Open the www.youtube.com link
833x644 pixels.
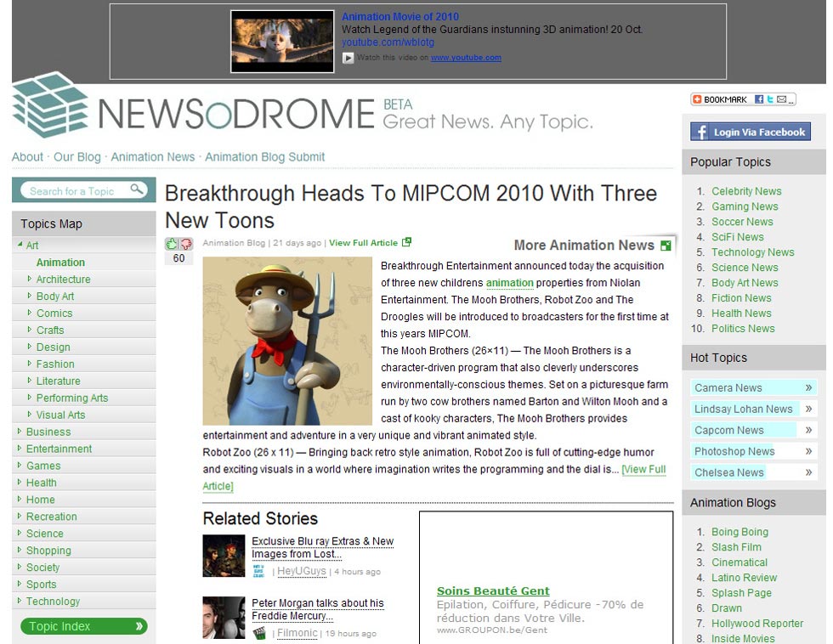coord(466,57)
